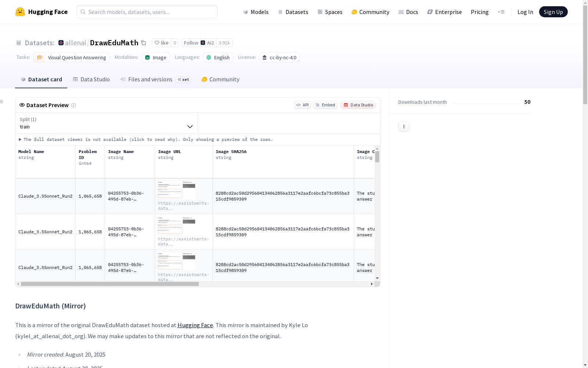
Task: Open Data Studio from the preview header
Action: coord(358,105)
